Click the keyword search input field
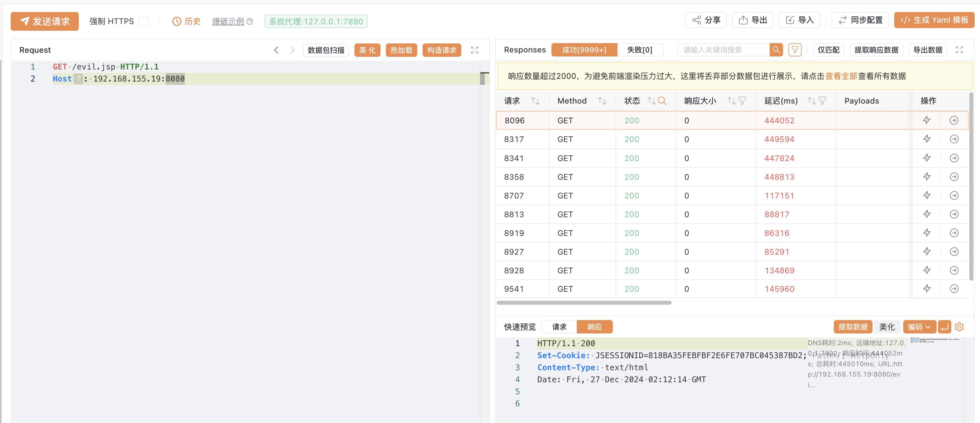The image size is (980, 423). (x=723, y=50)
